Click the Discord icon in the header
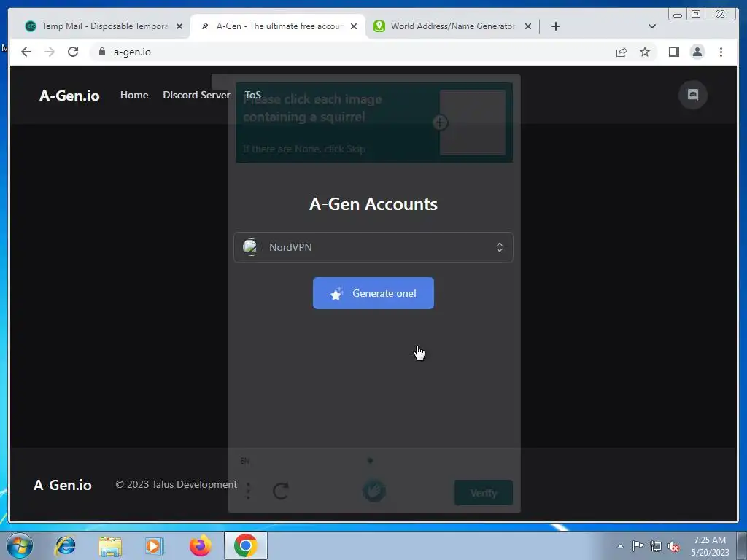The width and height of the screenshot is (747, 560). coord(693,95)
